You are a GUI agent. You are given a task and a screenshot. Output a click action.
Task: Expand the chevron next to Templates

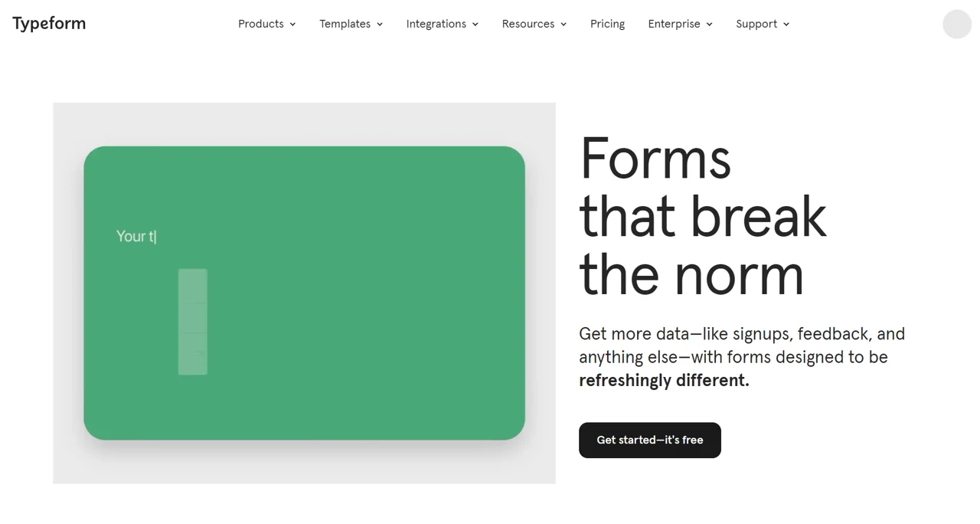point(380,25)
